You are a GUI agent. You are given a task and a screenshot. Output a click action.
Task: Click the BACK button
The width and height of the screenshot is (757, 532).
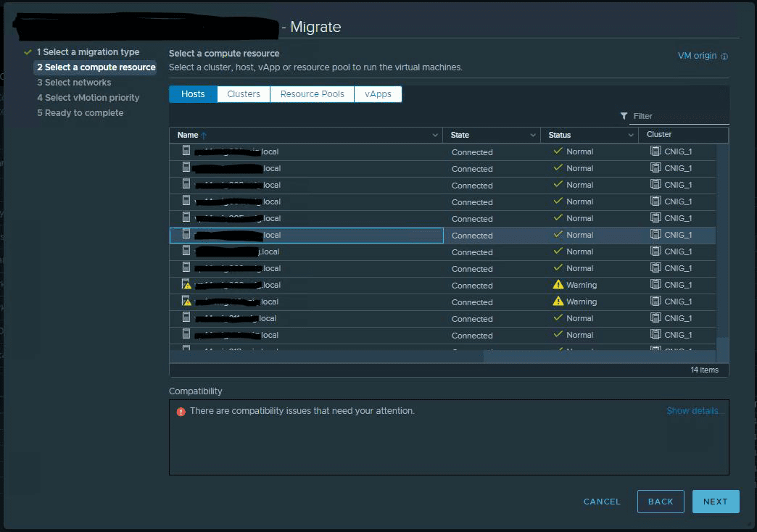click(661, 502)
